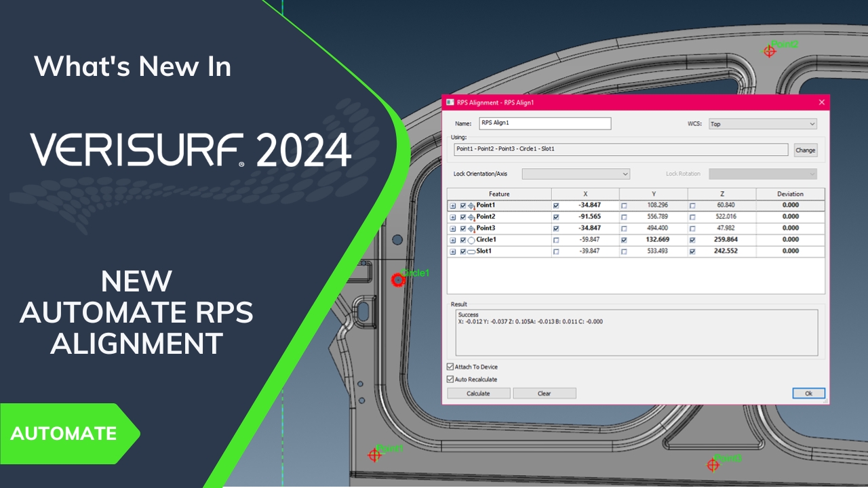The height and width of the screenshot is (488, 868).
Task: Click the Point2 target icon in feature list
Action: [471, 217]
